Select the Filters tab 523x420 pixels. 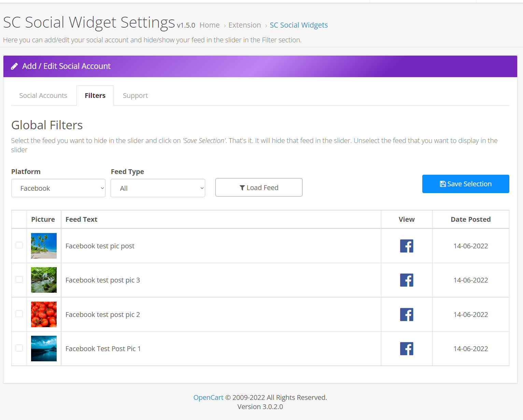point(95,96)
